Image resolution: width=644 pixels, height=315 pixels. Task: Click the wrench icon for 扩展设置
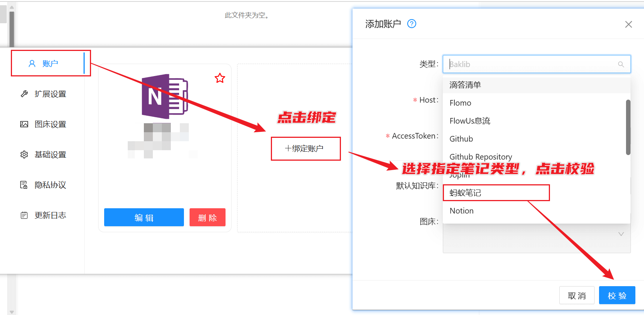pyautogui.click(x=24, y=94)
